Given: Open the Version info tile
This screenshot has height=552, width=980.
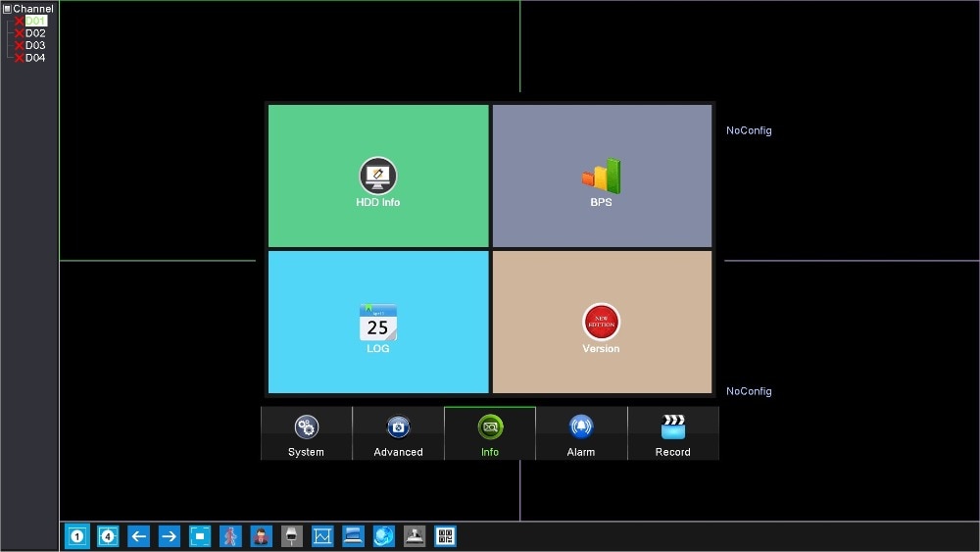Looking at the screenshot, I should pyautogui.click(x=602, y=322).
